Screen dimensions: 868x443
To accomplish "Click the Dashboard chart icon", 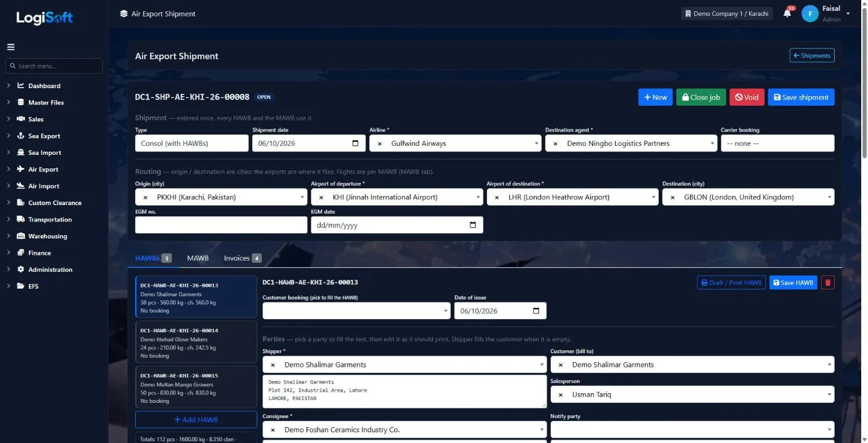I will pyautogui.click(x=21, y=86).
